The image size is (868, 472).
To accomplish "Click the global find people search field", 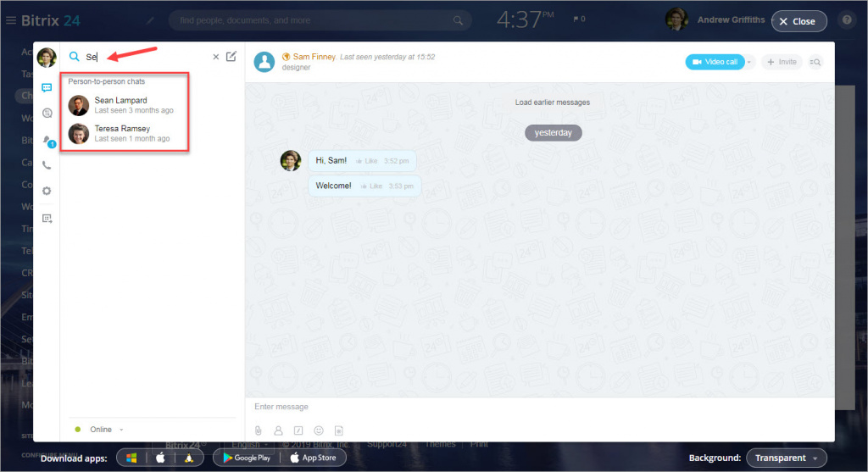I will 320,20.
